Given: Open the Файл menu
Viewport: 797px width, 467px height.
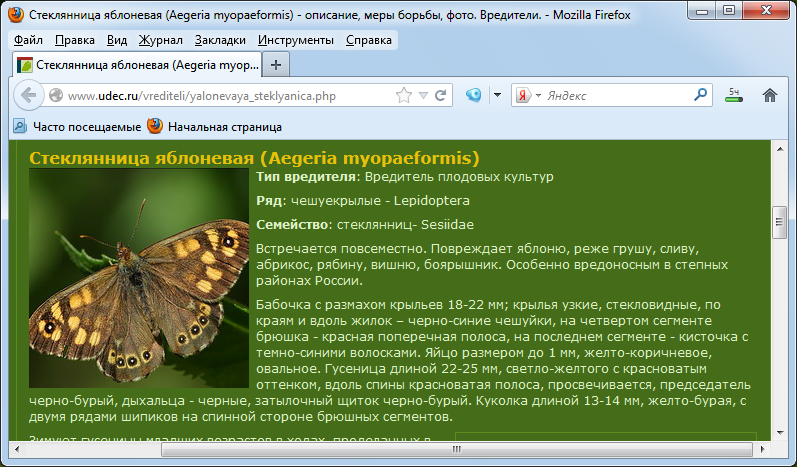Looking at the screenshot, I should [29, 40].
